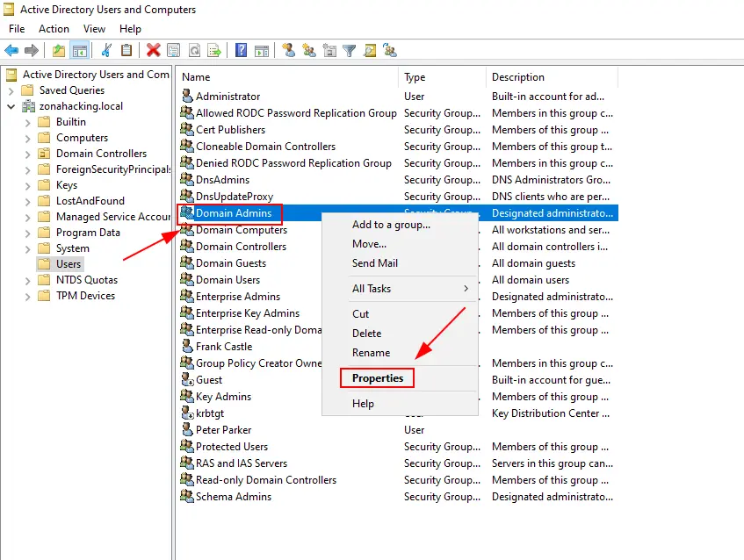Create a new group via toolbar icon
The width and height of the screenshot is (744, 560).
click(x=307, y=50)
